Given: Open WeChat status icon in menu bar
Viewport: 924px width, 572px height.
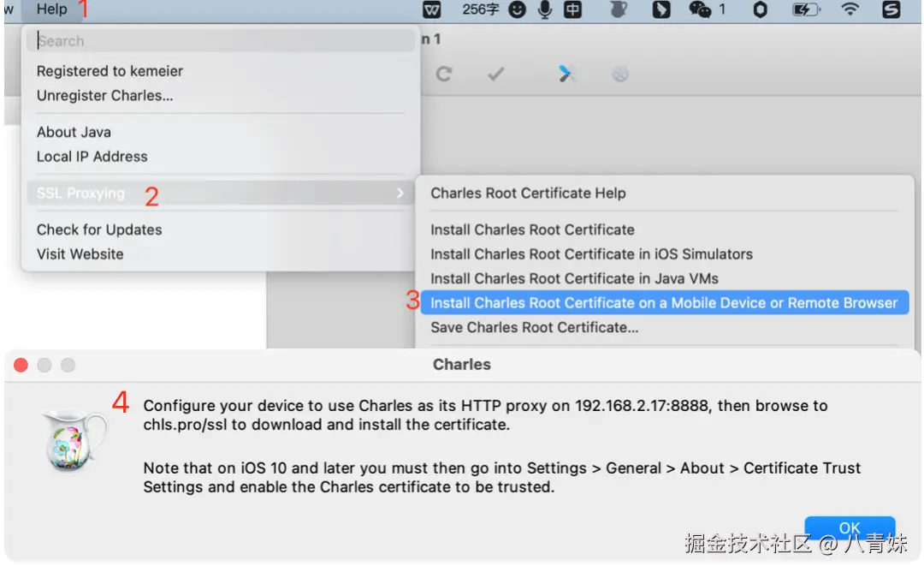Looking at the screenshot, I should 700,9.
